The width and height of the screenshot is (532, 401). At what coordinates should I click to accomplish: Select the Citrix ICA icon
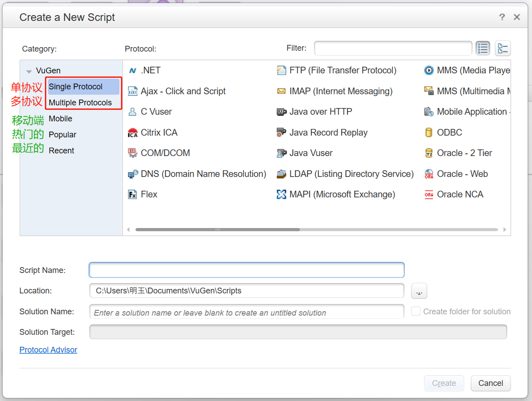click(x=133, y=132)
